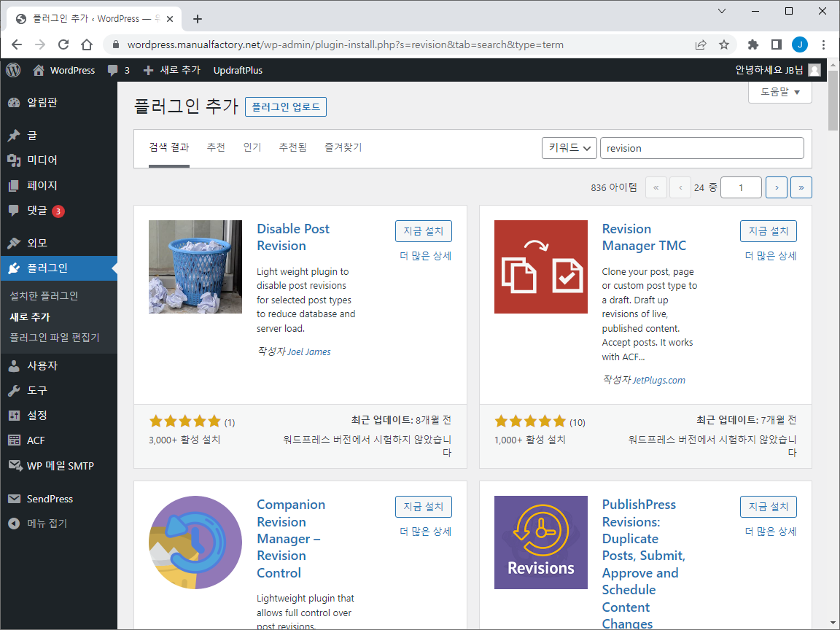
Task: Jump to the last results page
Action: coord(801,187)
